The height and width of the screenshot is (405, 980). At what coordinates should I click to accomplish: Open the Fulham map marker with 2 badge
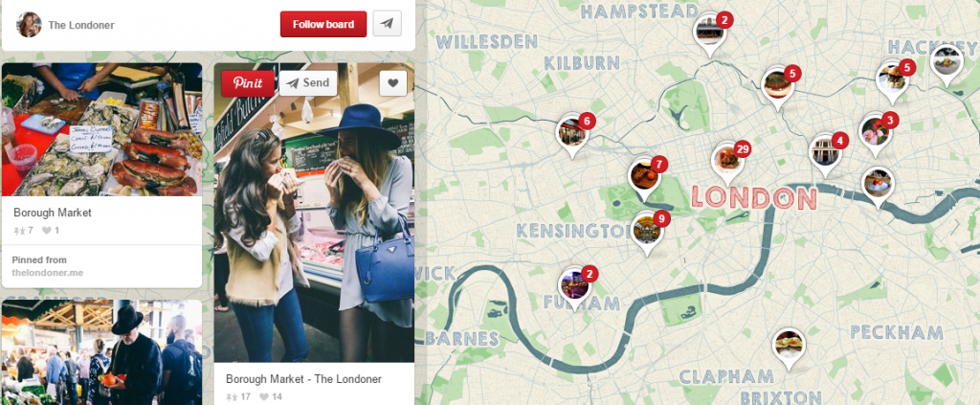575,287
